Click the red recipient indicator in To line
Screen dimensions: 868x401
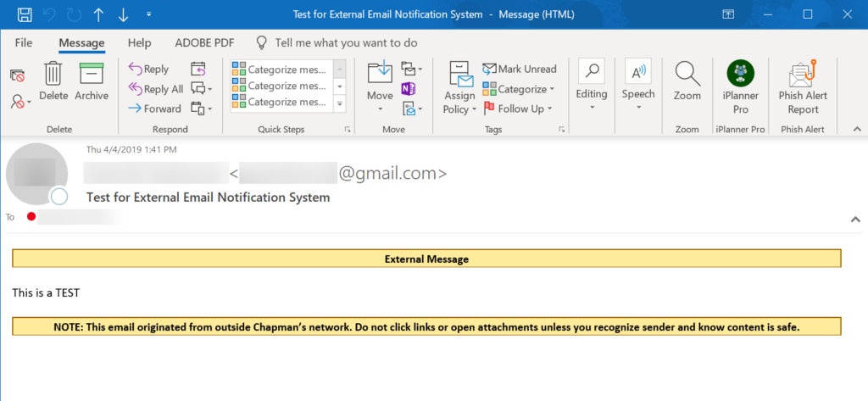point(31,216)
